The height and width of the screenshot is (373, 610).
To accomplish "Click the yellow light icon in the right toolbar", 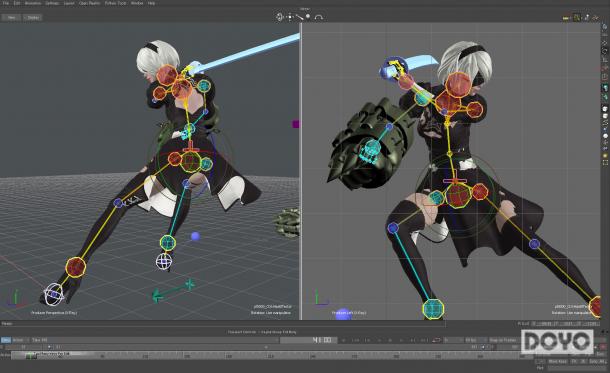I will pos(605,156).
